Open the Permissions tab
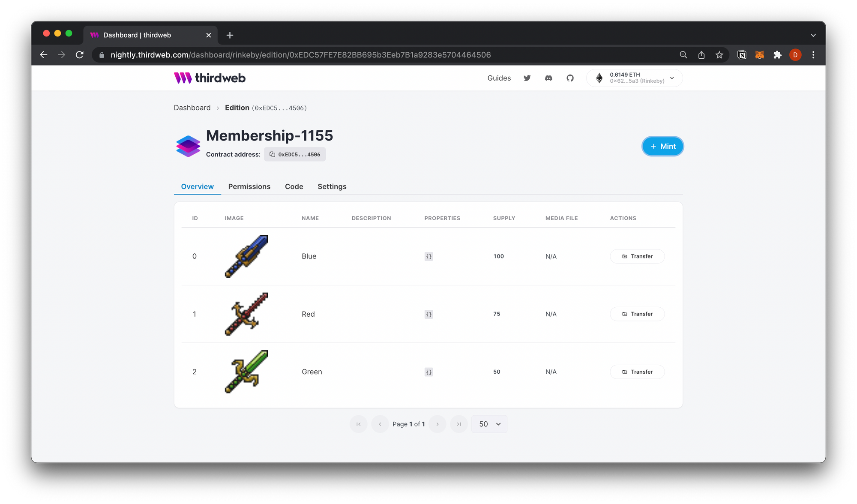Viewport: 857px width, 504px height. pos(249,186)
